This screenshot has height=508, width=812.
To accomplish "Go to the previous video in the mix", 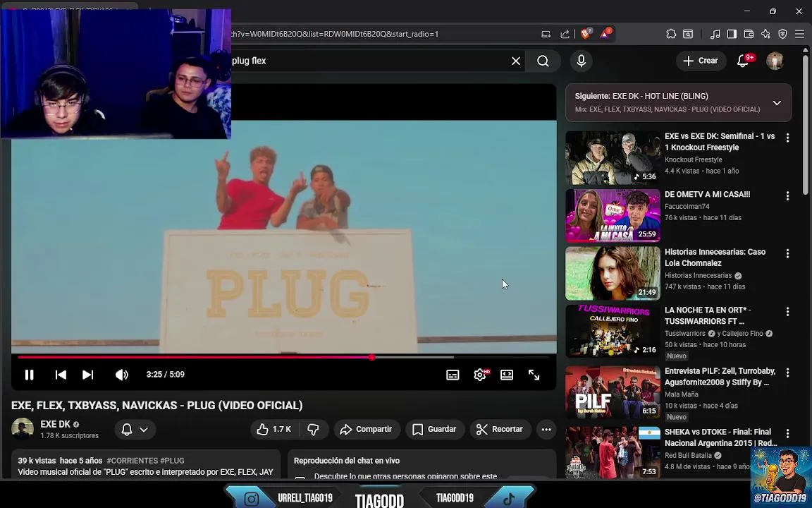I will click(x=61, y=374).
